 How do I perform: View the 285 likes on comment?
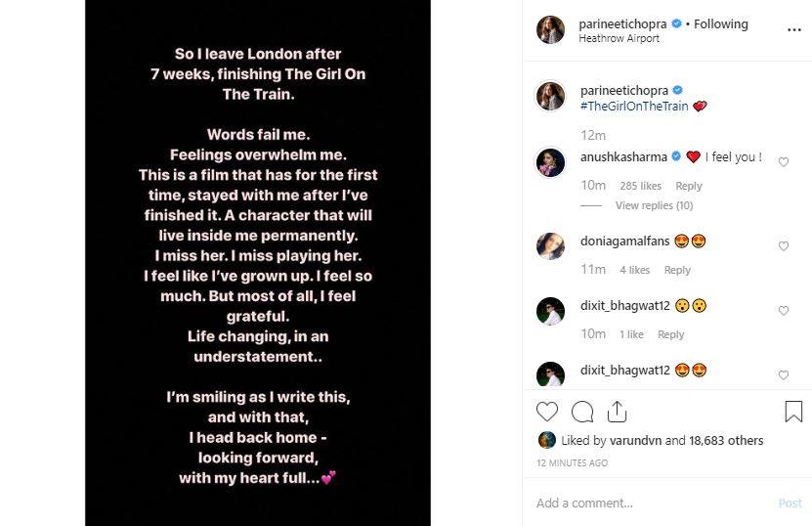640,186
